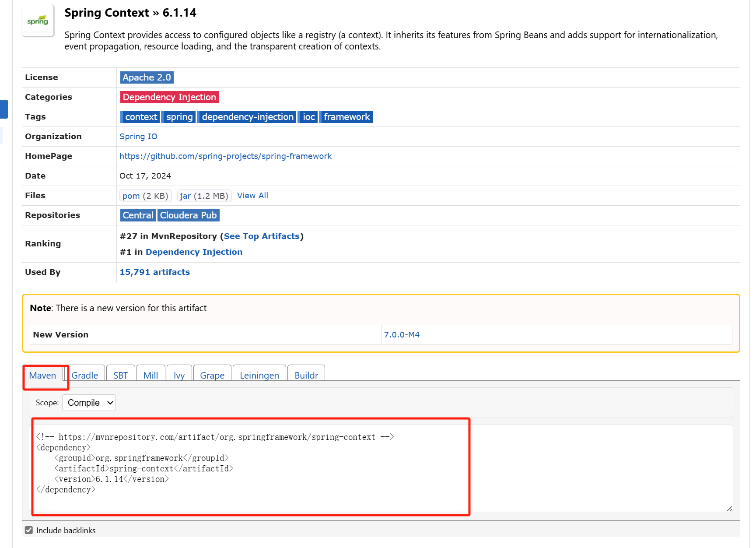Select the ioc tag
756x548 pixels.
308,117
